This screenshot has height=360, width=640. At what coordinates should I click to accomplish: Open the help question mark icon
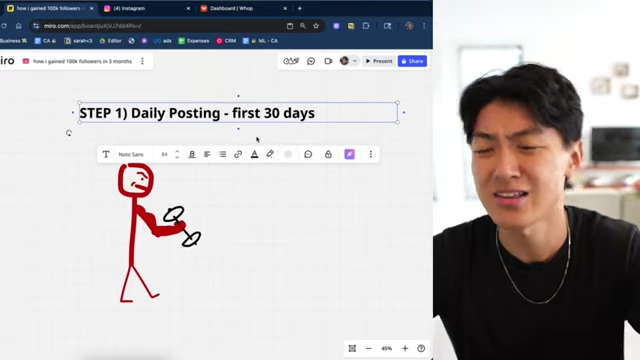coord(421,349)
